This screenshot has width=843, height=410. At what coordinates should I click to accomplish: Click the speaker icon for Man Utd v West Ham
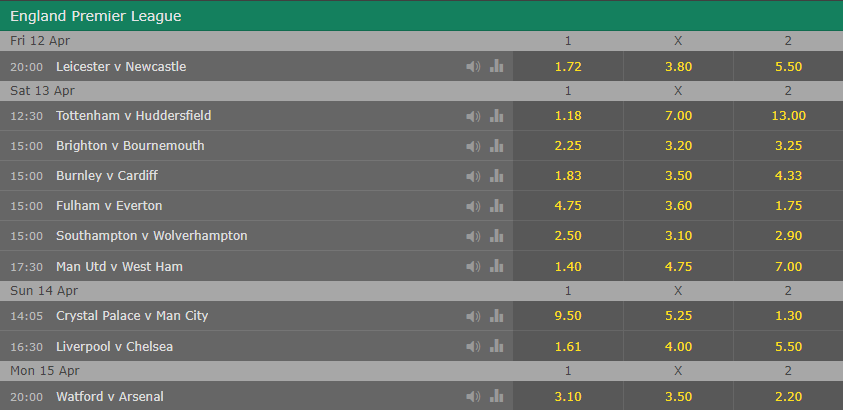pos(473,266)
